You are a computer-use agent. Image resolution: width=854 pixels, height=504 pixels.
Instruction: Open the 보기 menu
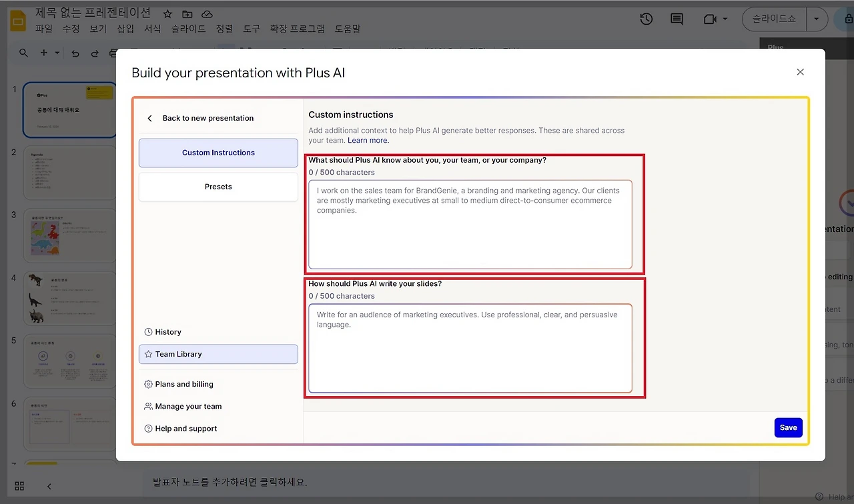[x=98, y=29]
